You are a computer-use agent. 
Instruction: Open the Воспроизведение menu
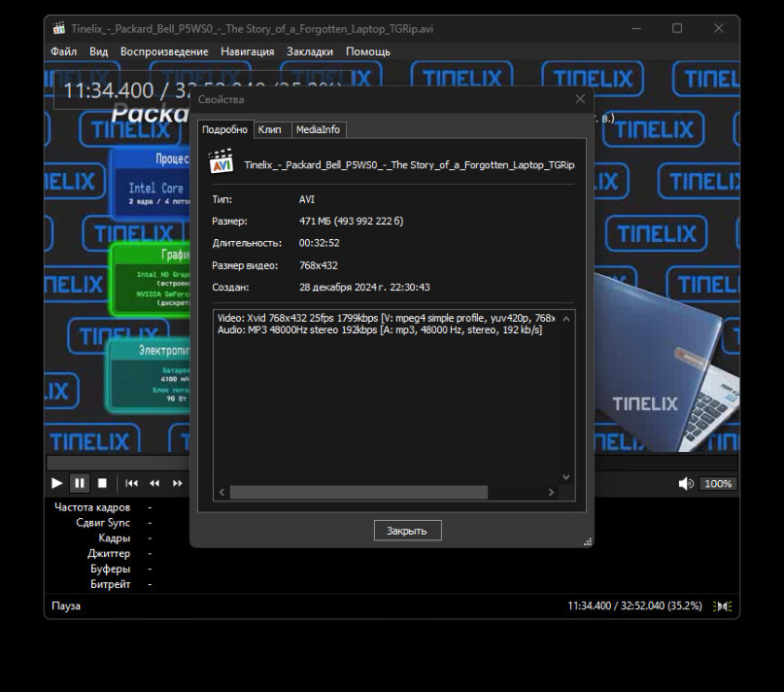coord(164,52)
